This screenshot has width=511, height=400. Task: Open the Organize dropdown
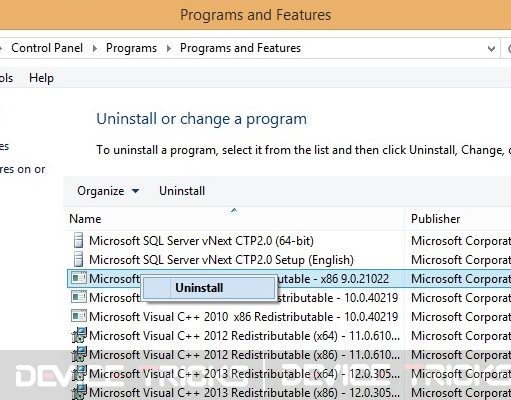coord(108,191)
